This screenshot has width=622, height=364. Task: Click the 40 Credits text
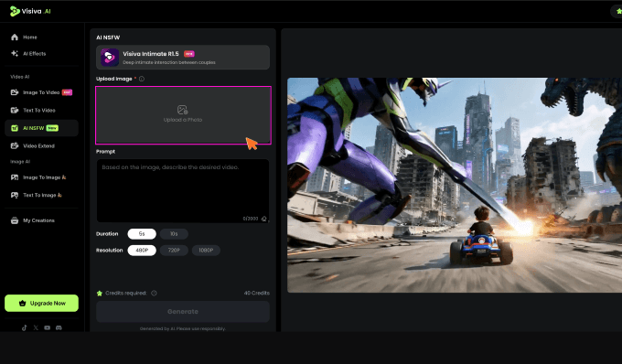point(257,293)
